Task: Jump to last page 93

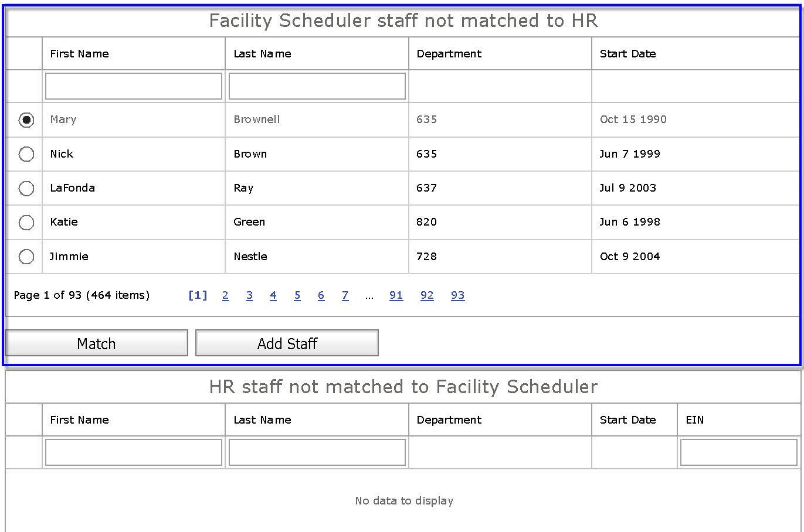Action: [457, 295]
